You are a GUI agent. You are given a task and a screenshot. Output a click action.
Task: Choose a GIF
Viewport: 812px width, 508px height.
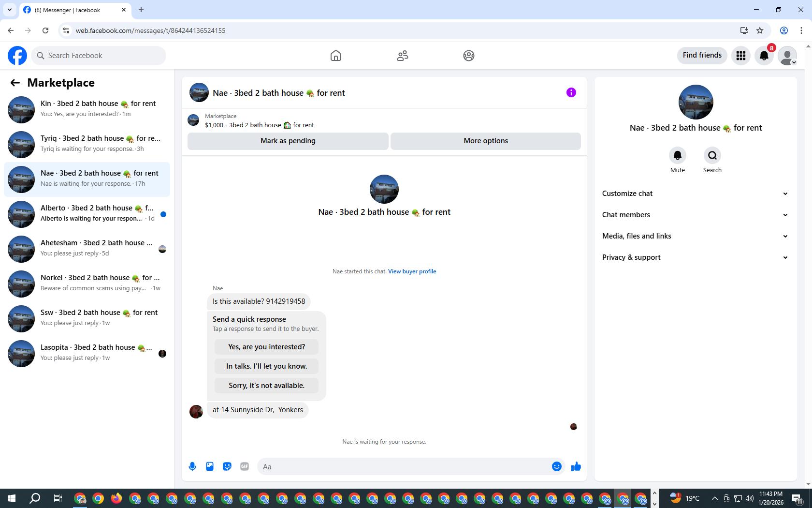tap(245, 466)
